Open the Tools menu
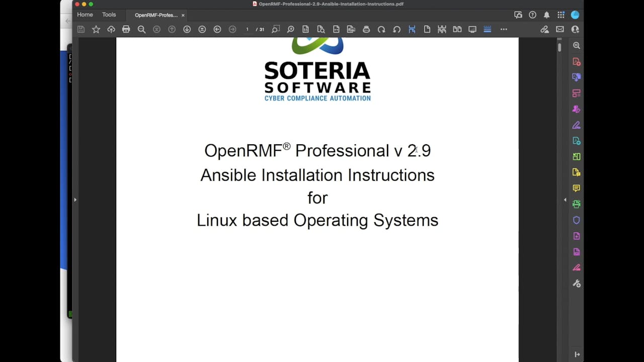Screen dimensions: 644x362 [x=109, y=15]
